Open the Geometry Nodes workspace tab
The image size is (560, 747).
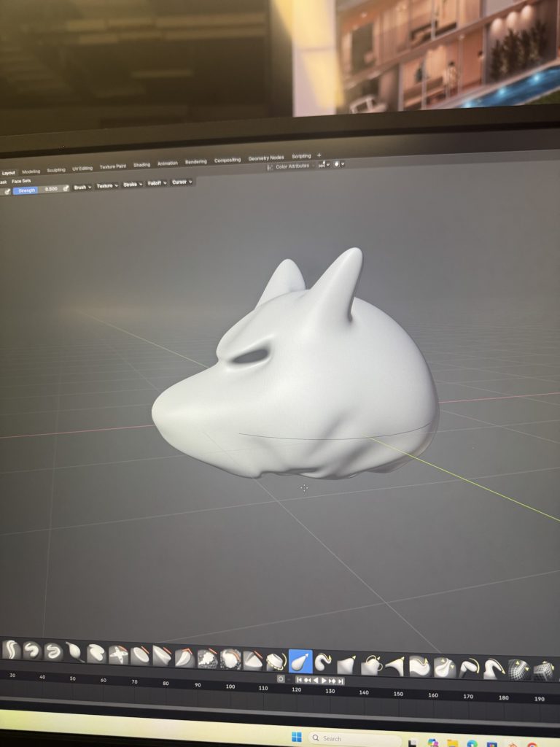click(x=265, y=158)
